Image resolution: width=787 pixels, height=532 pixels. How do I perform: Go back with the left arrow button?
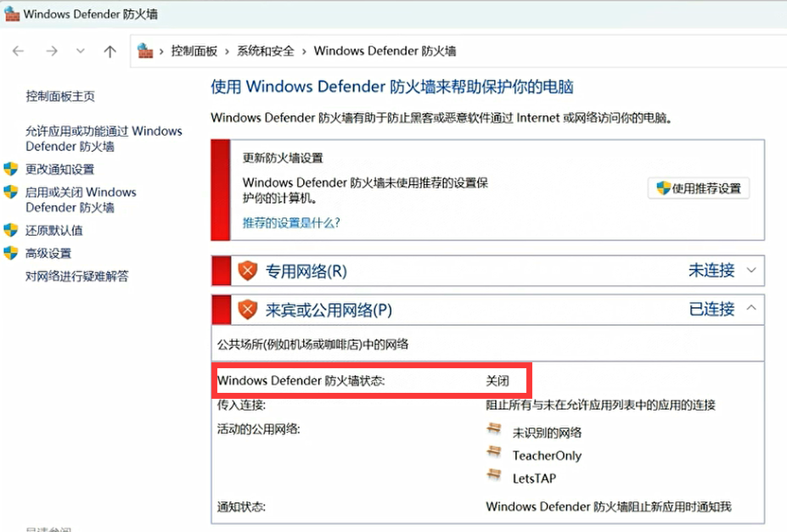click(x=18, y=51)
